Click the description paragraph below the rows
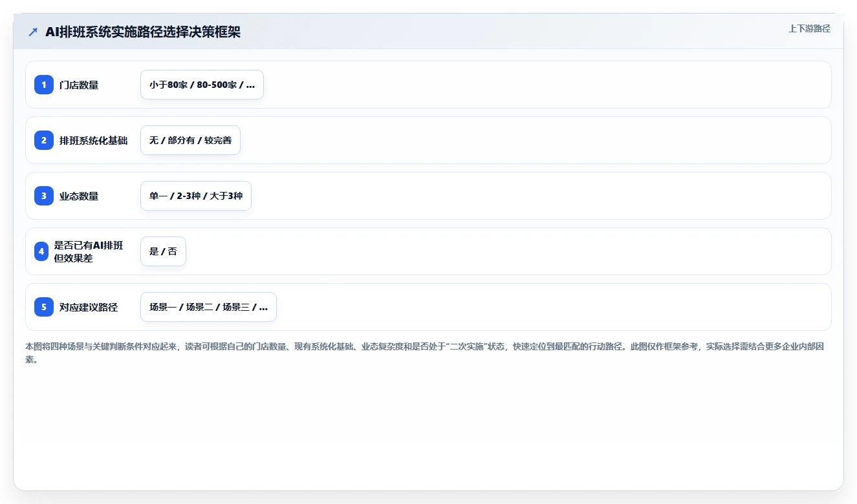The height and width of the screenshot is (504, 857). click(x=424, y=353)
